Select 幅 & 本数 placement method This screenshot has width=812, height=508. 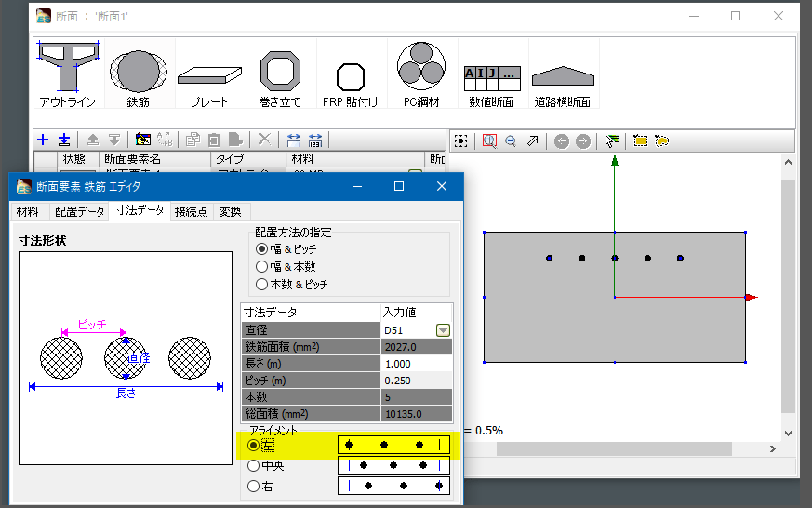(263, 266)
